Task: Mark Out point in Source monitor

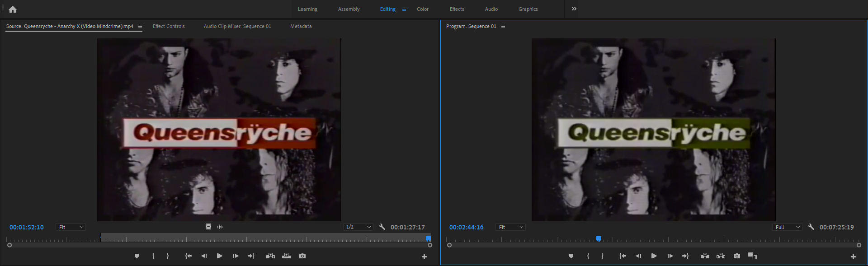Action: 168,256
